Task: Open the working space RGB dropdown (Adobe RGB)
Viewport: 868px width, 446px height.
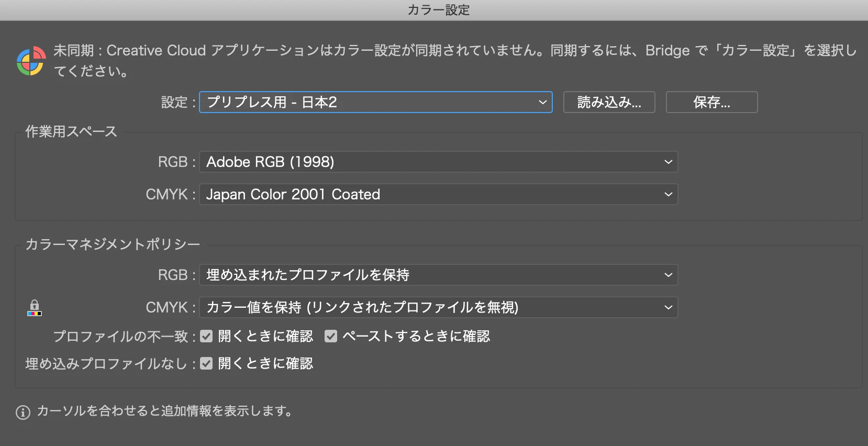Action: point(438,162)
